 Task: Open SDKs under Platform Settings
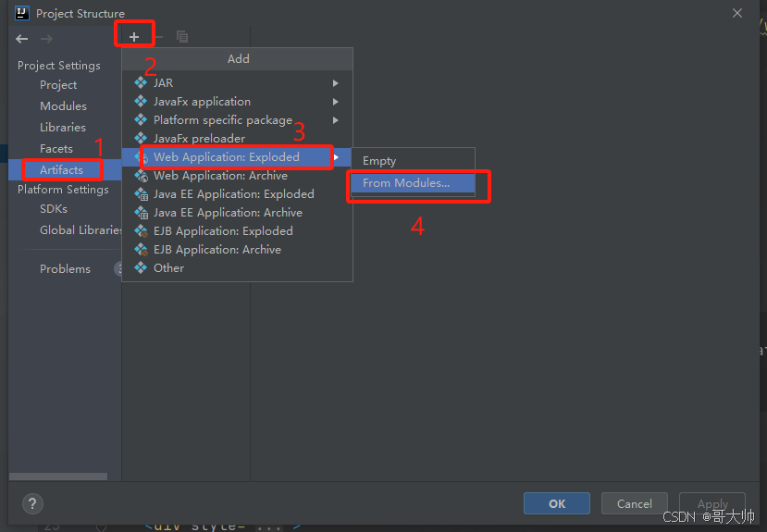54,209
